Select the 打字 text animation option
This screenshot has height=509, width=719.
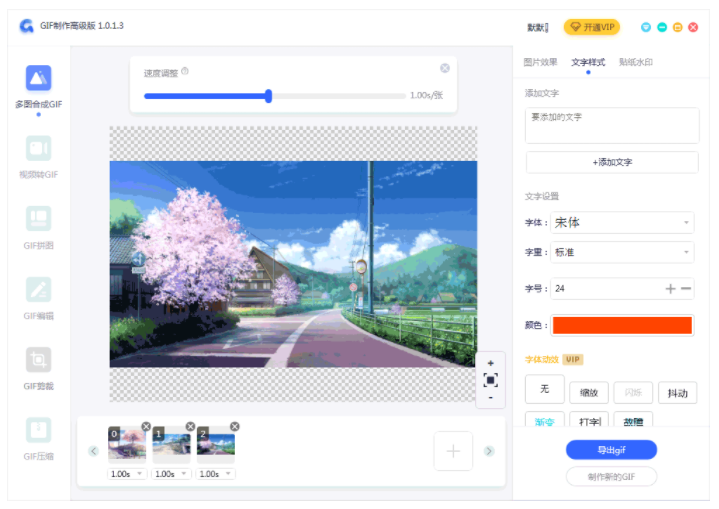click(x=589, y=420)
